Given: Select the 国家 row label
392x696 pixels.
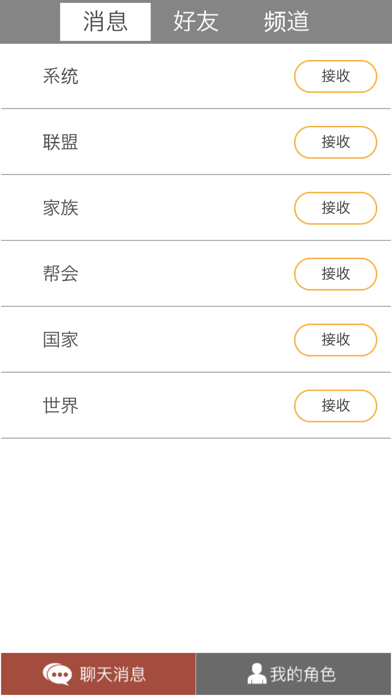Looking at the screenshot, I should pos(61,340).
